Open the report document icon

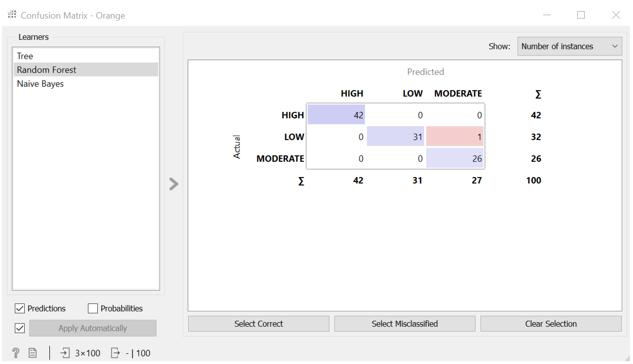click(32, 353)
